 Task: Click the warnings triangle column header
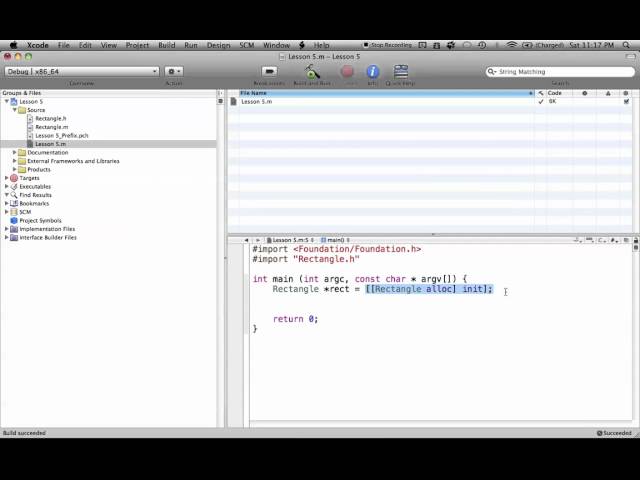pyautogui.click(x=608, y=93)
